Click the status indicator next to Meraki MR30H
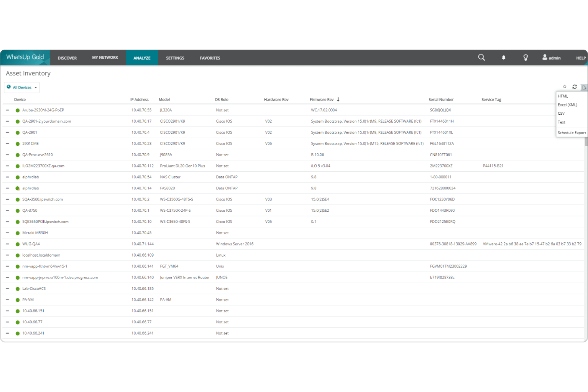This screenshot has height=392, width=588. click(17, 233)
